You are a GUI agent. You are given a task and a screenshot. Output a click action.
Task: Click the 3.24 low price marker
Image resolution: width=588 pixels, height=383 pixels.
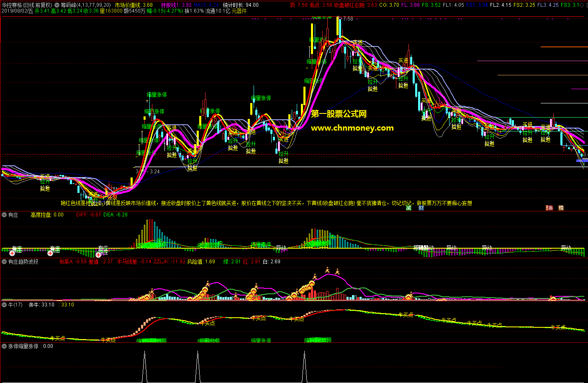154,172
